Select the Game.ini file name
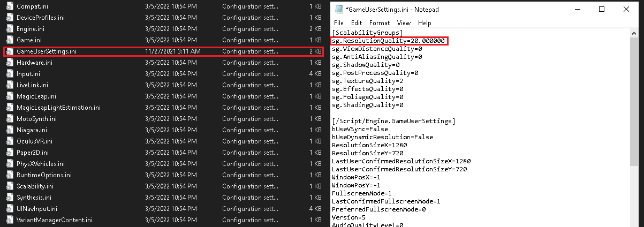The height and width of the screenshot is (227, 644). click(30, 40)
